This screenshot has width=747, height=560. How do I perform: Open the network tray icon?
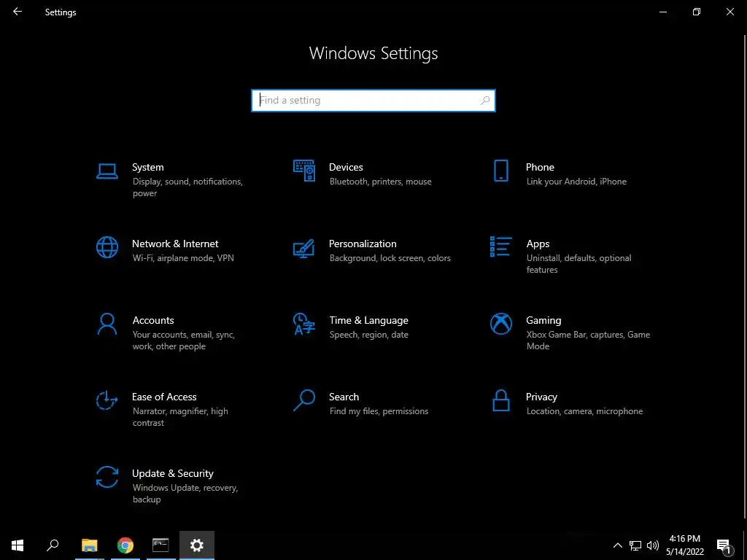(x=635, y=545)
